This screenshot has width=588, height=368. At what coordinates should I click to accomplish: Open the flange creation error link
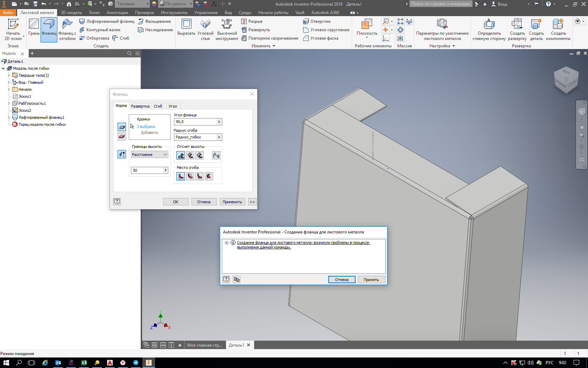coord(303,245)
